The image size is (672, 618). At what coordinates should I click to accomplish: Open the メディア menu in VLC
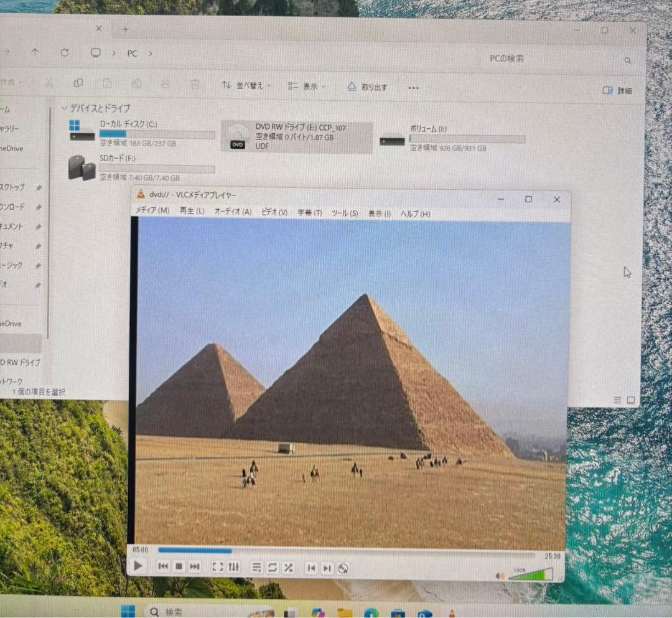(x=152, y=211)
